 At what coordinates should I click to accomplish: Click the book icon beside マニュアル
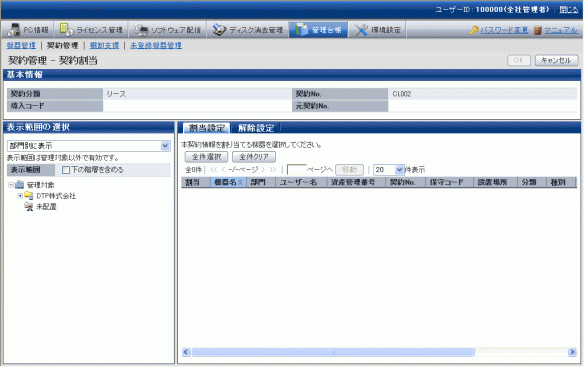[x=537, y=30]
